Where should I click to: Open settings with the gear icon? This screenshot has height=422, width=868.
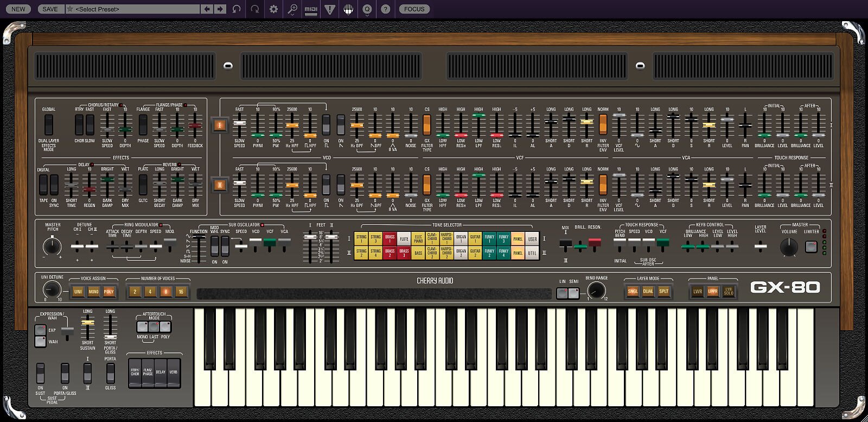273,9
